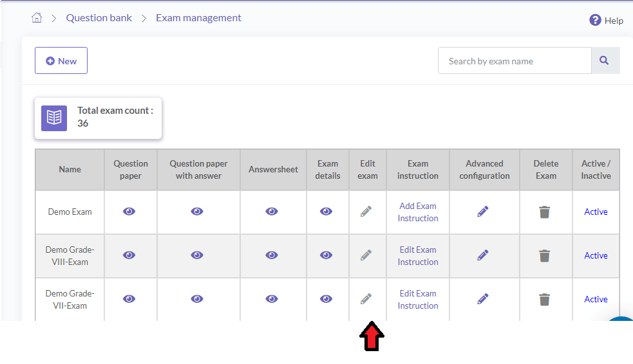Image resolution: width=633 pixels, height=364 pixels.
Task: Click the Demo Grade-VII-Exam name cell
Action: (70, 300)
